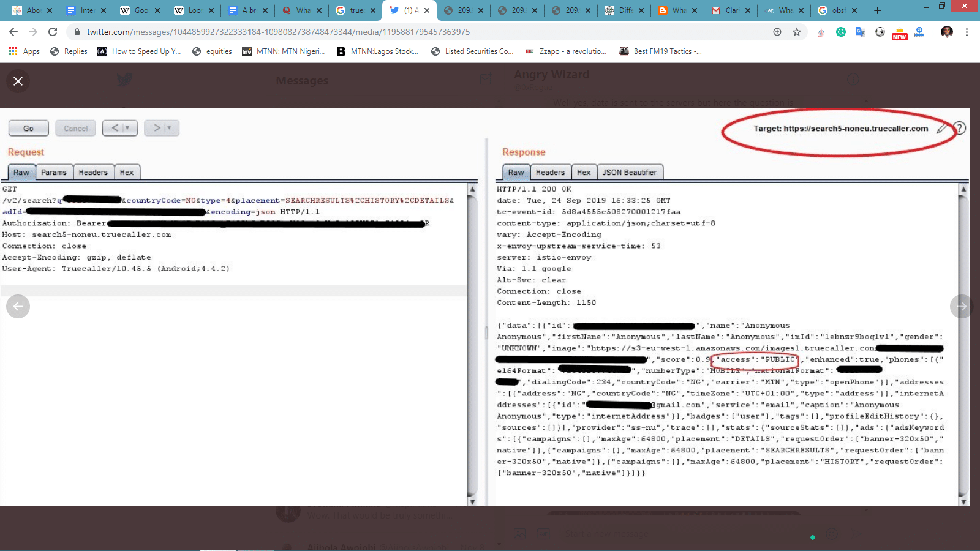Select the JSON Beautifier tab
The width and height of the screenshot is (980, 551).
(x=630, y=173)
